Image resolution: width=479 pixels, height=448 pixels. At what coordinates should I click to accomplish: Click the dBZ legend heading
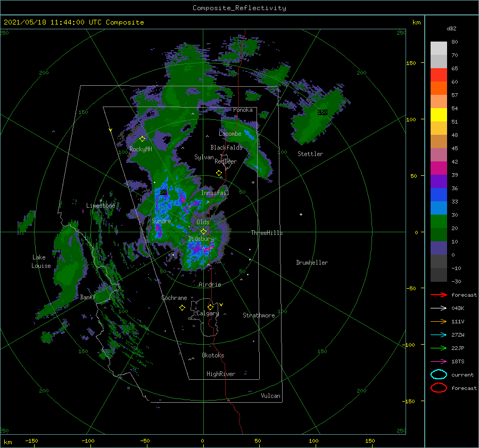click(x=451, y=28)
